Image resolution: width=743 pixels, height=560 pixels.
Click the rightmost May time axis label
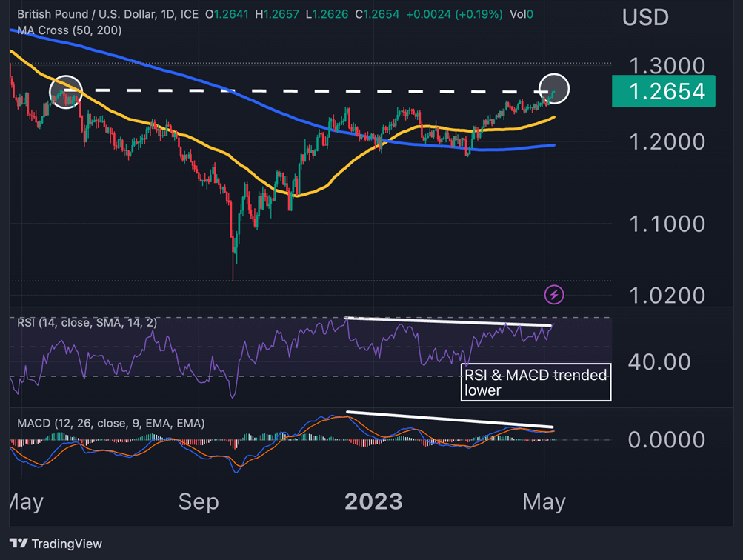coord(544,501)
